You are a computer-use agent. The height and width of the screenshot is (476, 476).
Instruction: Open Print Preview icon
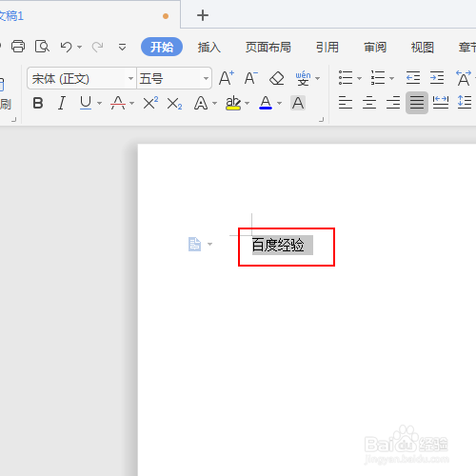pos(42,47)
